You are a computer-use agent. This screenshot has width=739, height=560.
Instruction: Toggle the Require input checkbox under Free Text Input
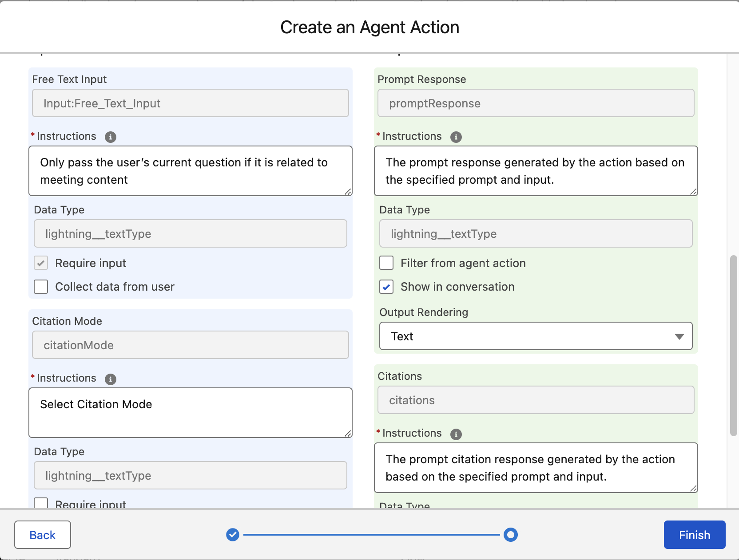(41, 263)
